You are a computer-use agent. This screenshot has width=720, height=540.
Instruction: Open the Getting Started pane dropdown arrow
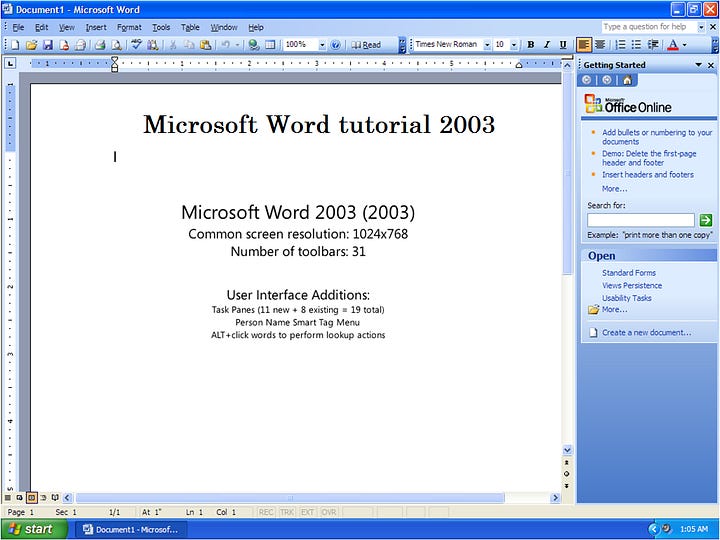point(698,65)
